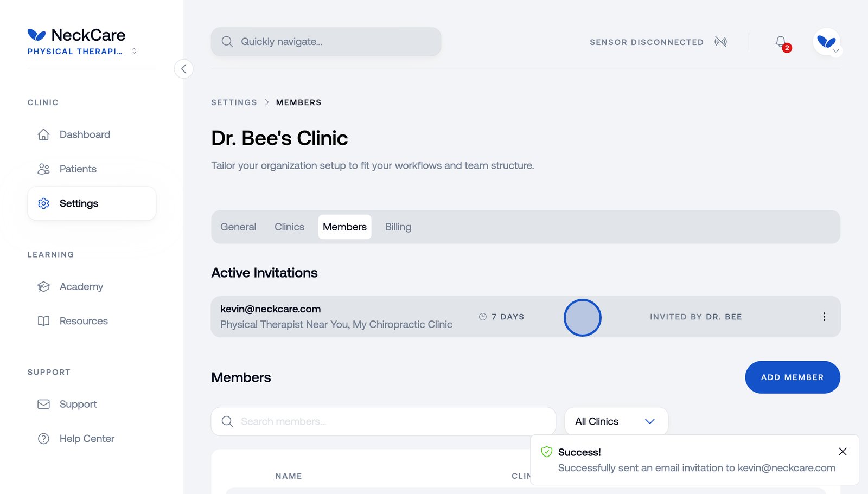Viewport: 868px width, 494px height.
Task: Open Help Center question mark icon
Action: coord(43,438)
